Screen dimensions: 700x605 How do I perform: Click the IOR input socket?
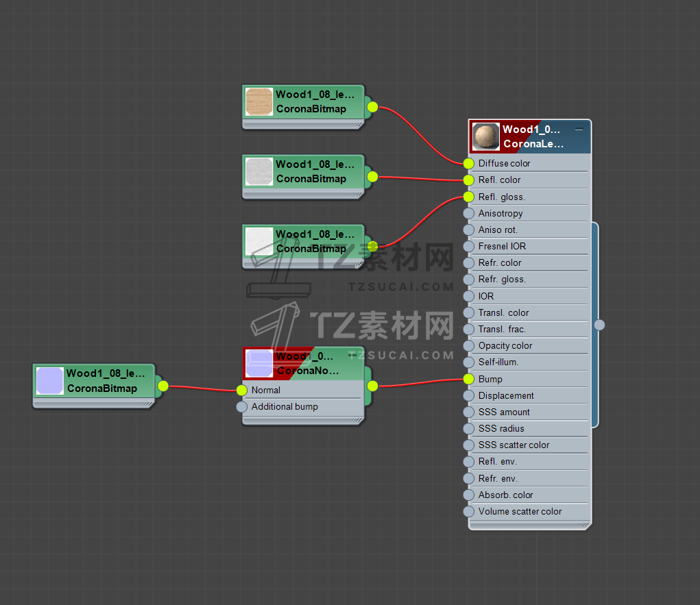pyautogui.click(x=468, y=296)
